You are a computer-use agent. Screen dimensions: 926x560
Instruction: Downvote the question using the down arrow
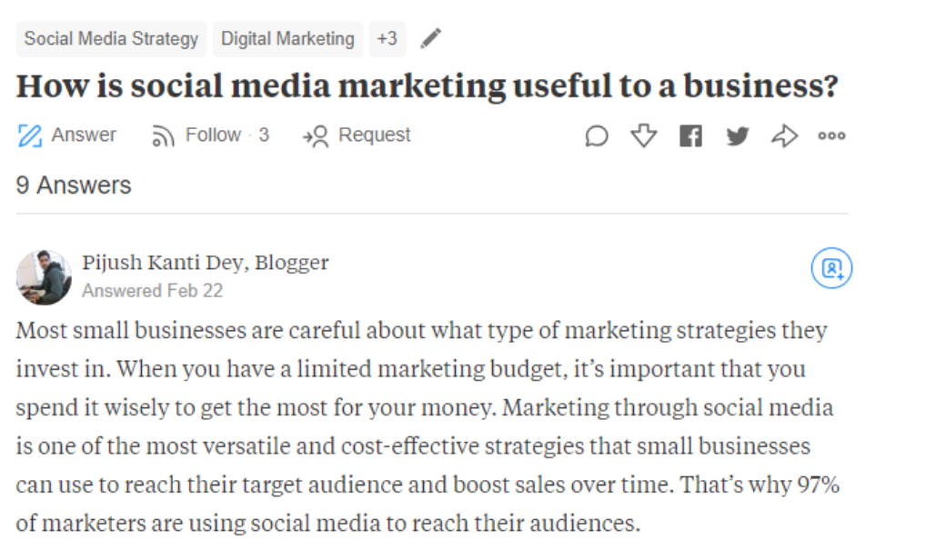(644, 136)
